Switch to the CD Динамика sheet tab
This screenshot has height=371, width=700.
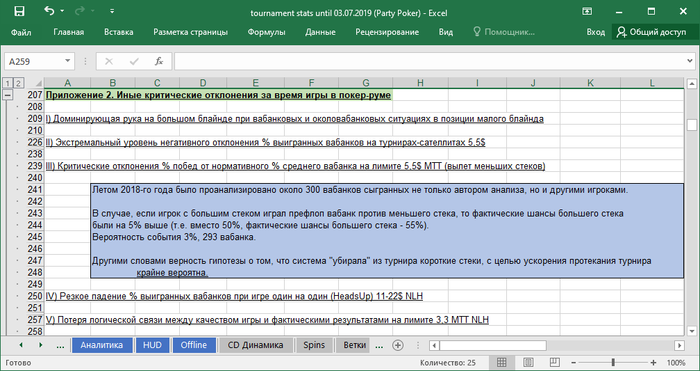point(255,345)
